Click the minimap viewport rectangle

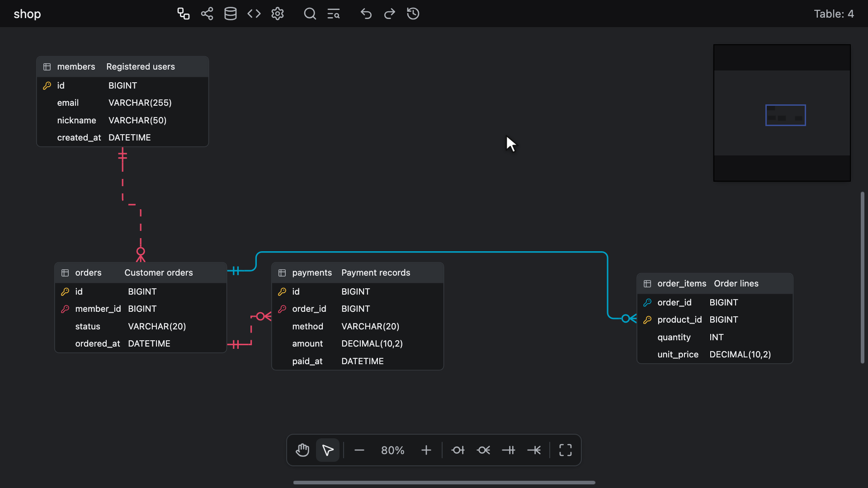coord(785,115)
